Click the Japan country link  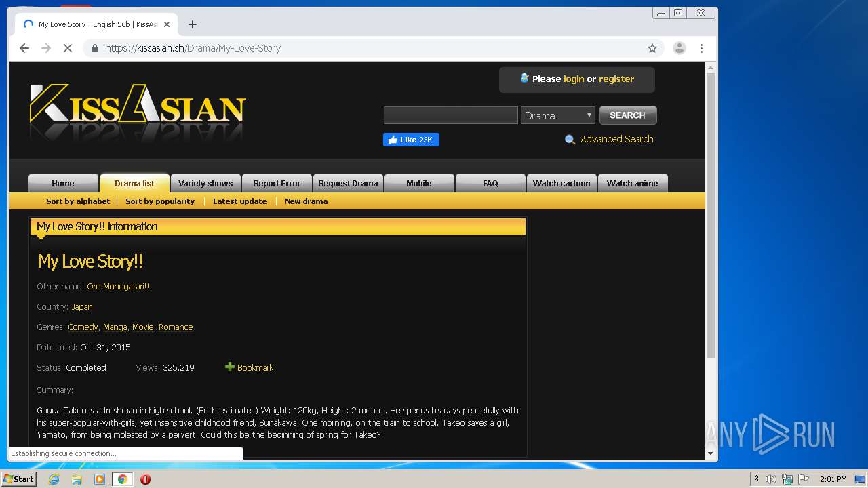82,306
